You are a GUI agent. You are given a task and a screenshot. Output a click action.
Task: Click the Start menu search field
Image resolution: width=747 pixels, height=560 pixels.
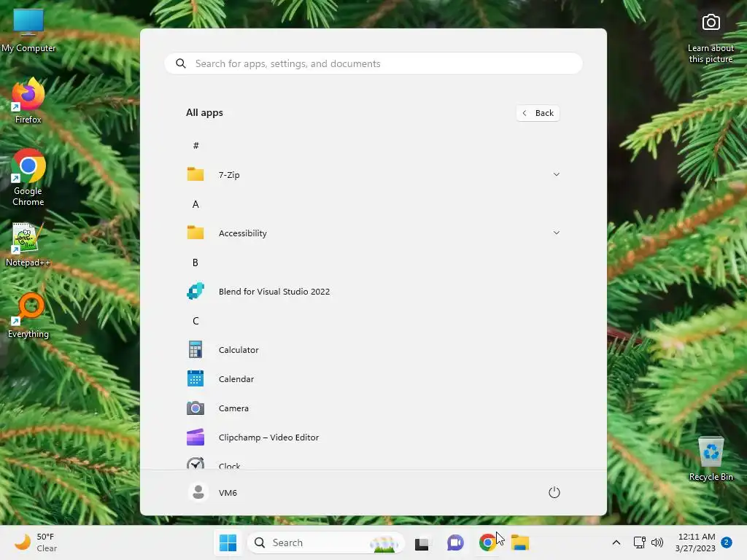click(373, 63)
